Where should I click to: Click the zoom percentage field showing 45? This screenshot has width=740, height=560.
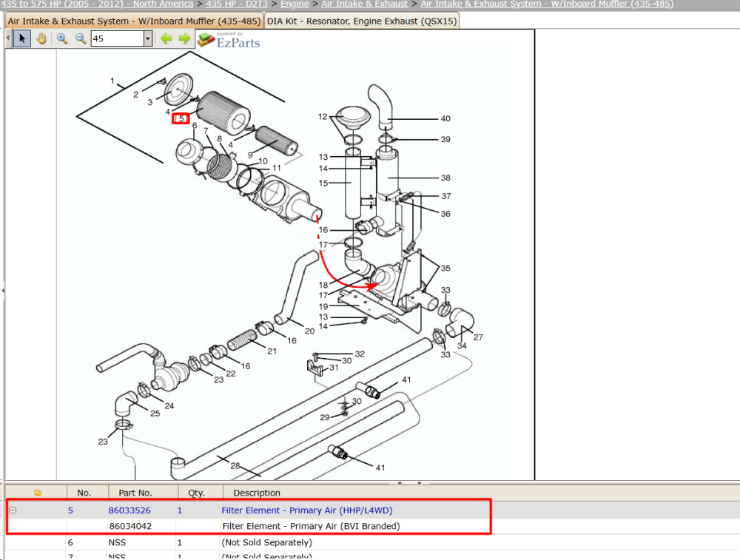coord(117,38)
